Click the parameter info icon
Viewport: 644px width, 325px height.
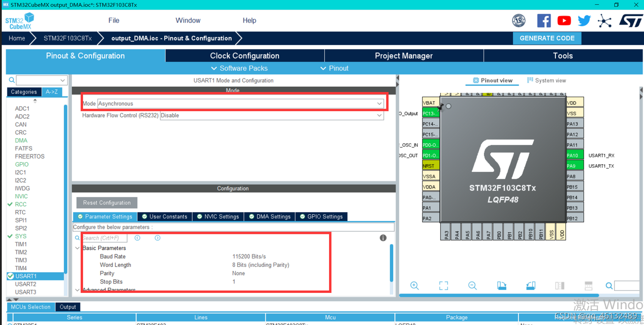click(x=383, y=238)
